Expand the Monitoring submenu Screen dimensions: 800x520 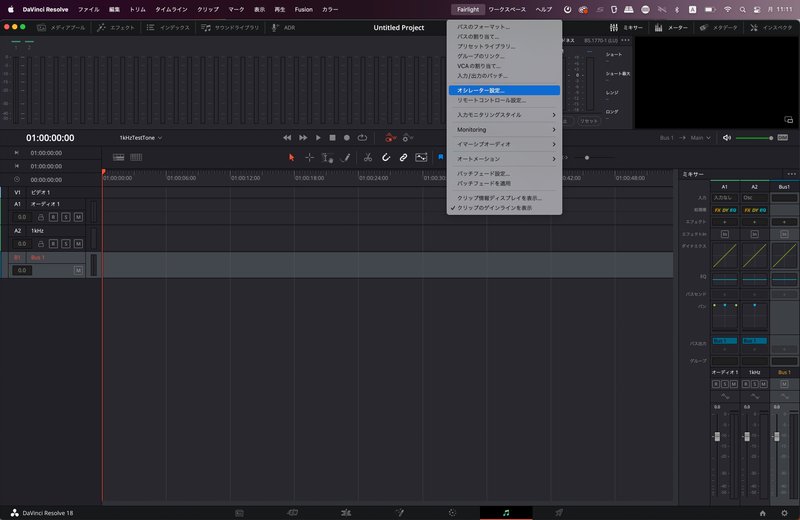click(x=504, y=130)
